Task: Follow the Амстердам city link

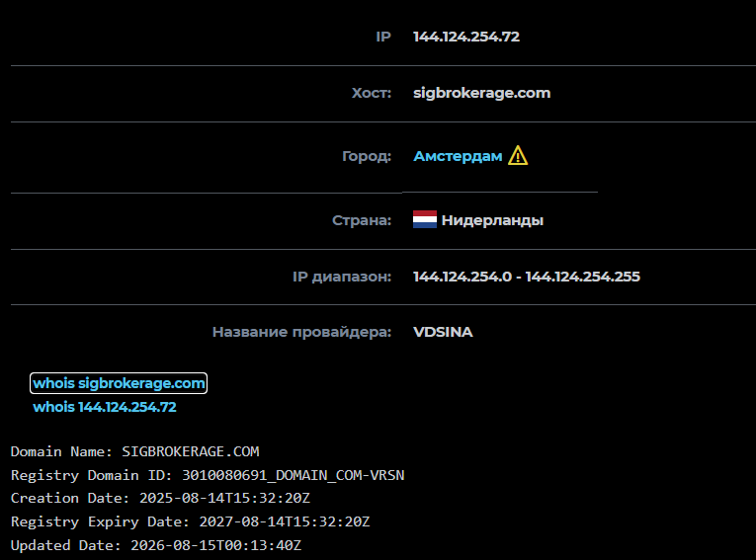Action: click(458, 156)
